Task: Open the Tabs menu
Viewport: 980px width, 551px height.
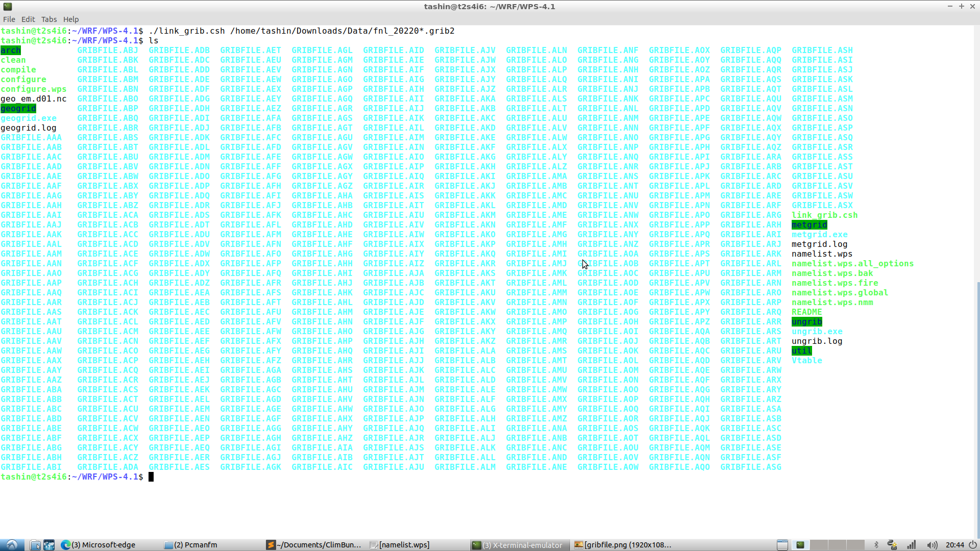Action: click(49, 19)
